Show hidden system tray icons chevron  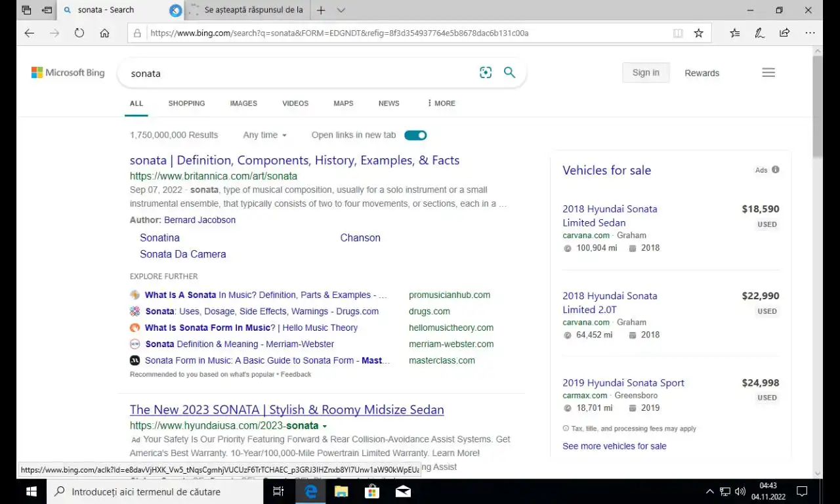709,492
